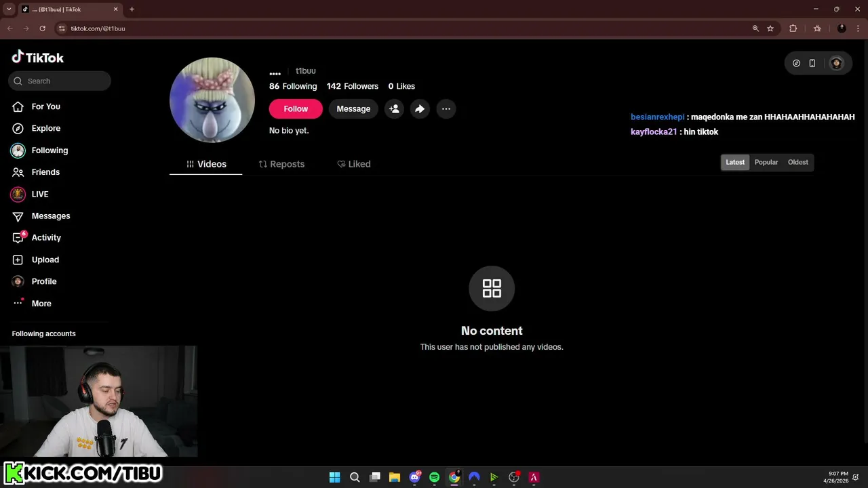
Task: Open the Windows Start menu
Action: tap(334, 477)
